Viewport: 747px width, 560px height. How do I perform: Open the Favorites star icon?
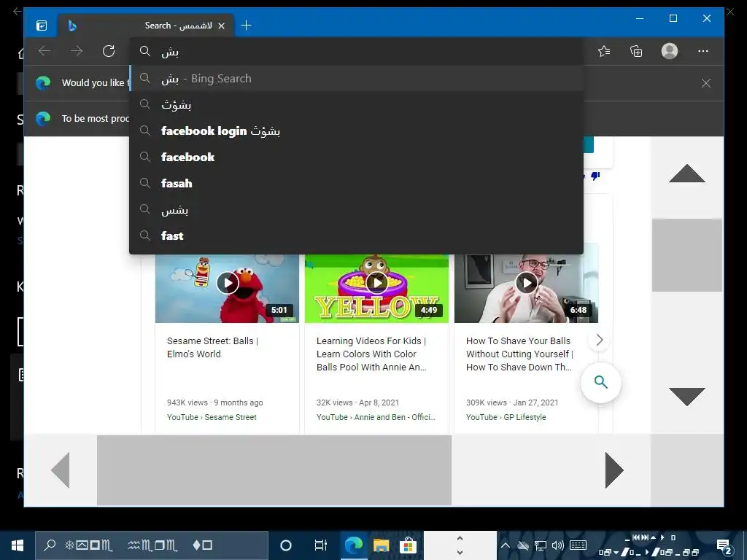604,51
